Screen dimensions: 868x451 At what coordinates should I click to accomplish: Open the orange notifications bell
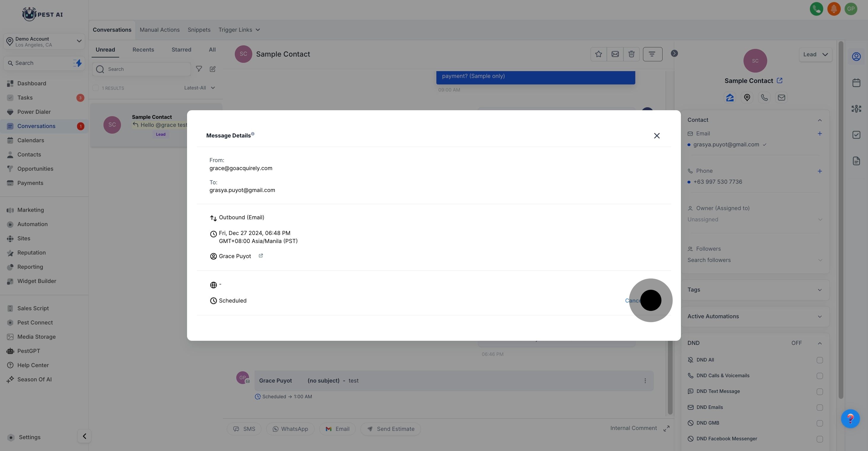tap(834, 9)
